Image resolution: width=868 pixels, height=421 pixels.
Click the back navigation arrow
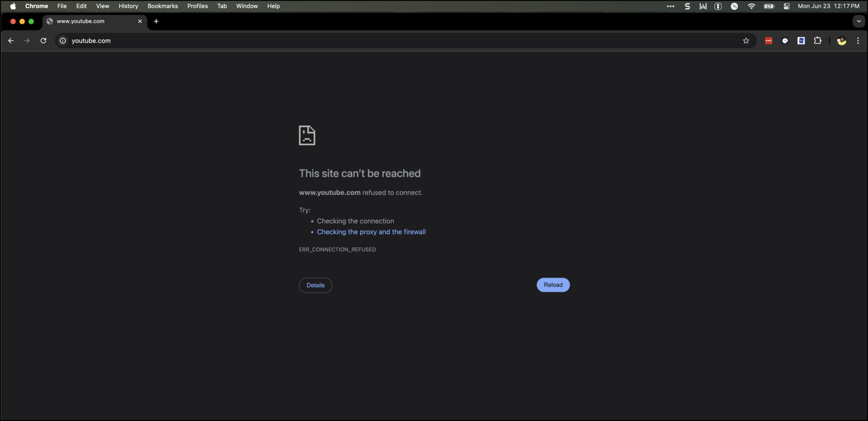11,41
